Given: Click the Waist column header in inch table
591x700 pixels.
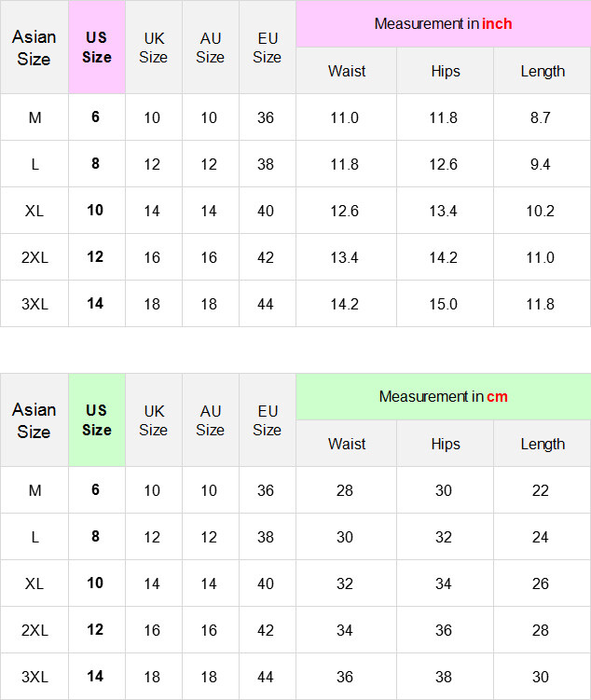Looking at the screenshot, I should tap(347, 71).
